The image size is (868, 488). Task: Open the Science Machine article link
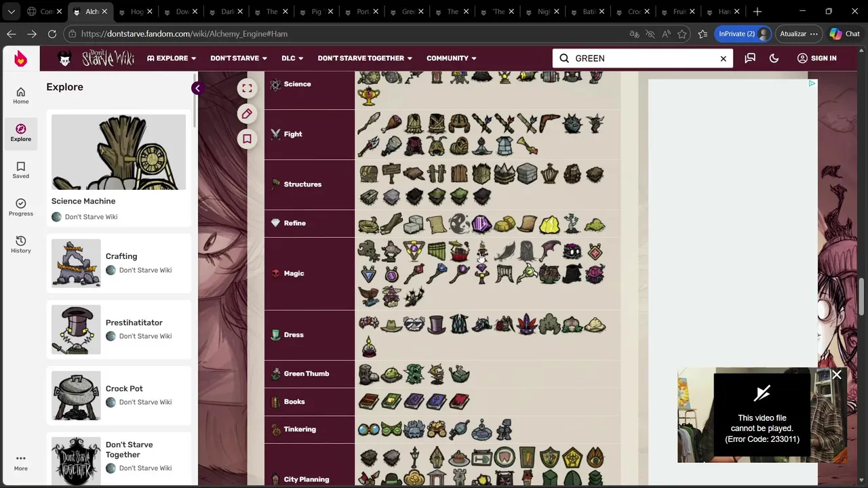(83, 201)
